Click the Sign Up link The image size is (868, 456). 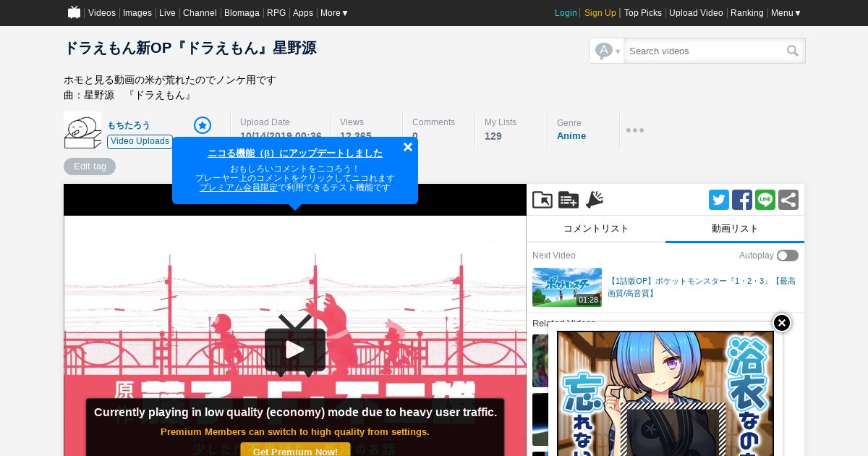tap(600, 13)
